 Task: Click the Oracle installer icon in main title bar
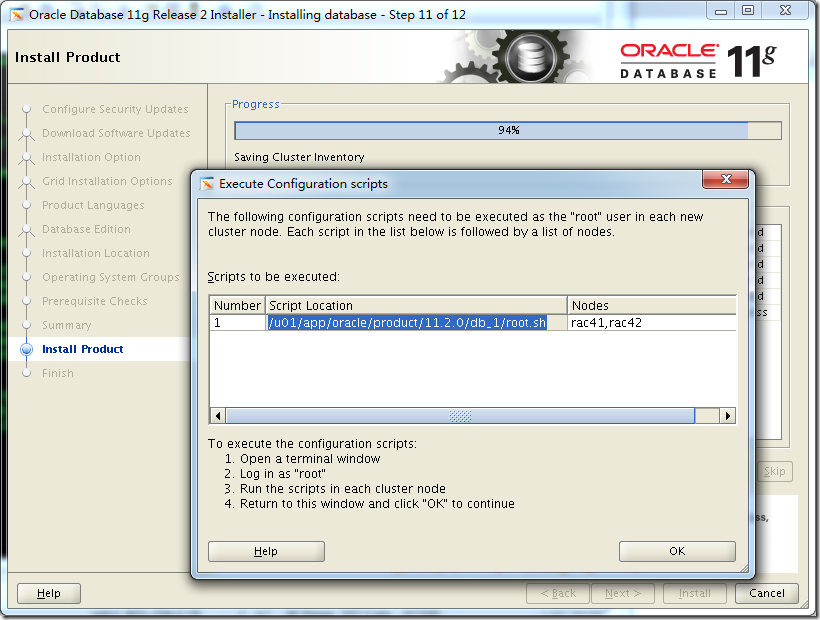pyautogui.click(x=17, y=15)
